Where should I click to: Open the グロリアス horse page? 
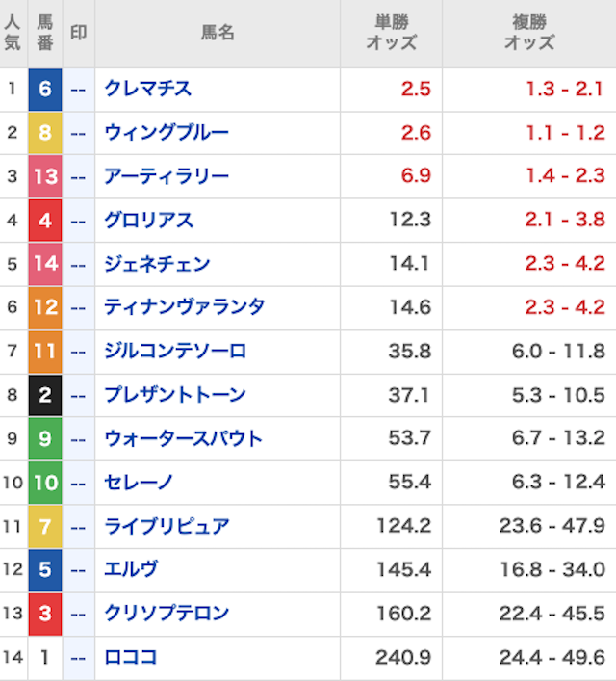148,221
